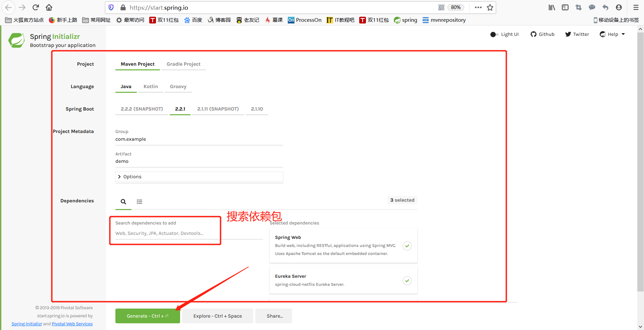Screen dimensions: 644x330
Task: Choose Java as the language
Action: pos(126,86)
